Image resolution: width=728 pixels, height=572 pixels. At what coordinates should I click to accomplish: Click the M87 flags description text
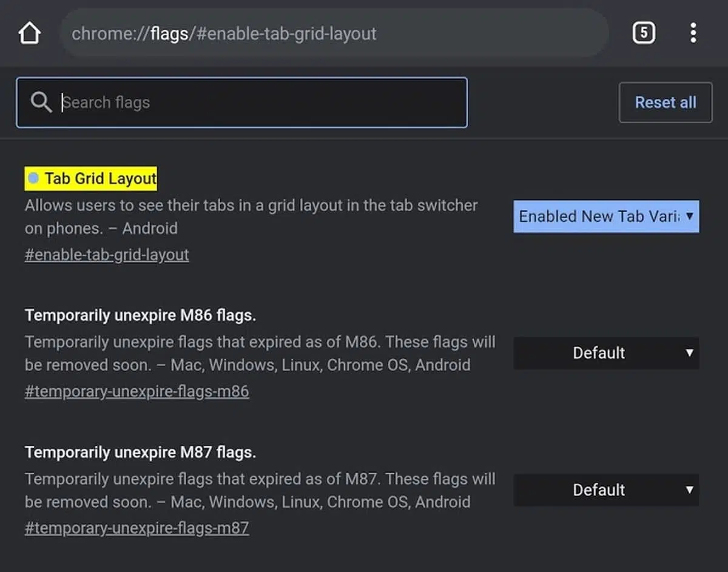[x=260, y=491]
